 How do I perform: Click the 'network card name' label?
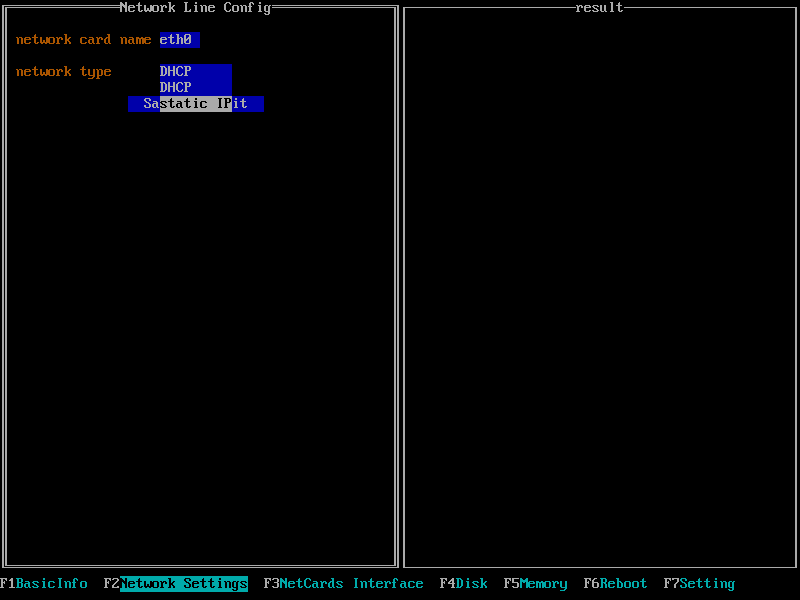click(83, 40)
